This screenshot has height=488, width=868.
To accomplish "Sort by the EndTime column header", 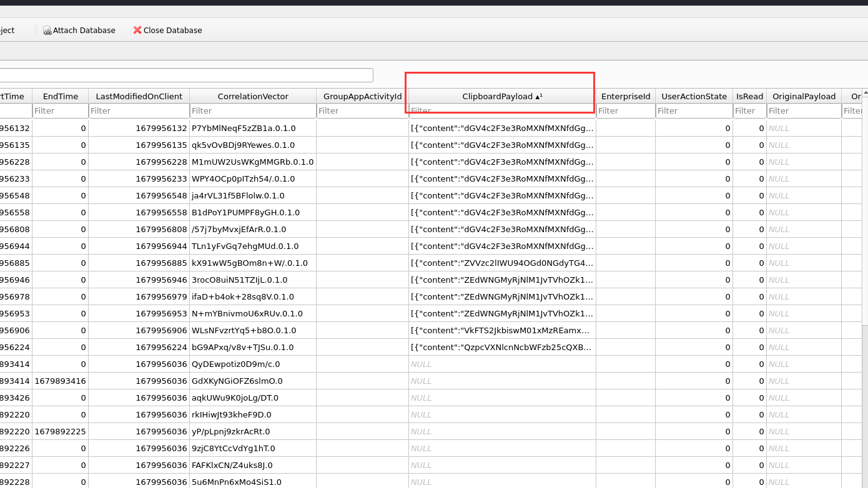I will (61, 96).
